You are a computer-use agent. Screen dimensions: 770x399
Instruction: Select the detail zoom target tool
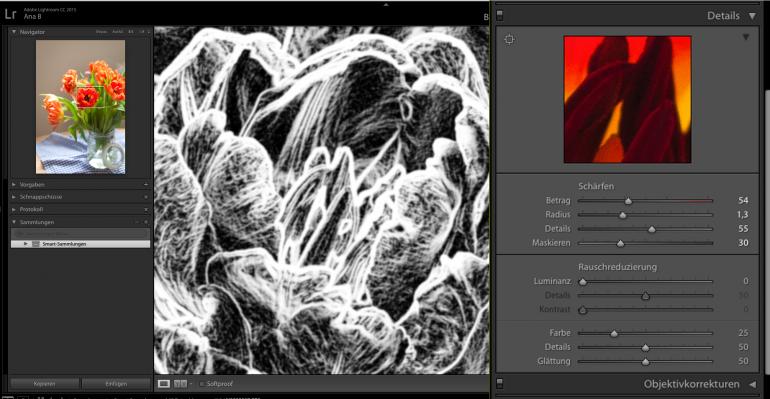pos(510,39)
